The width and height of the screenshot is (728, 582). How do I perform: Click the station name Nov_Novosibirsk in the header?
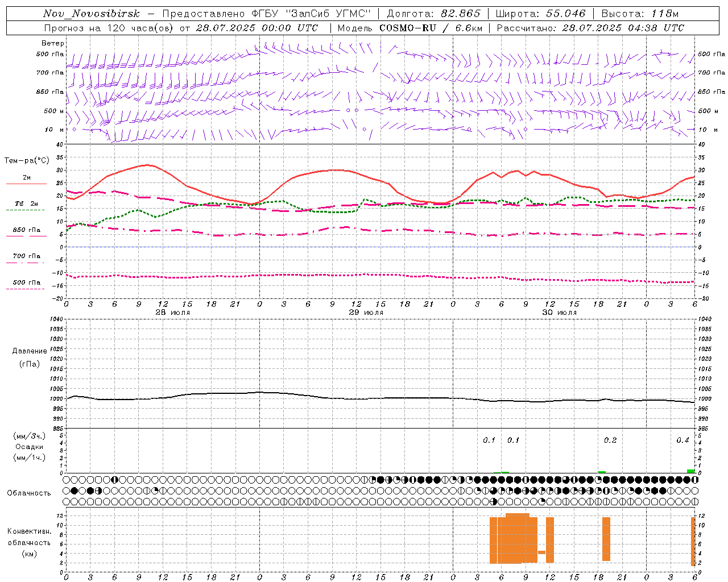[x=91, y=14]
